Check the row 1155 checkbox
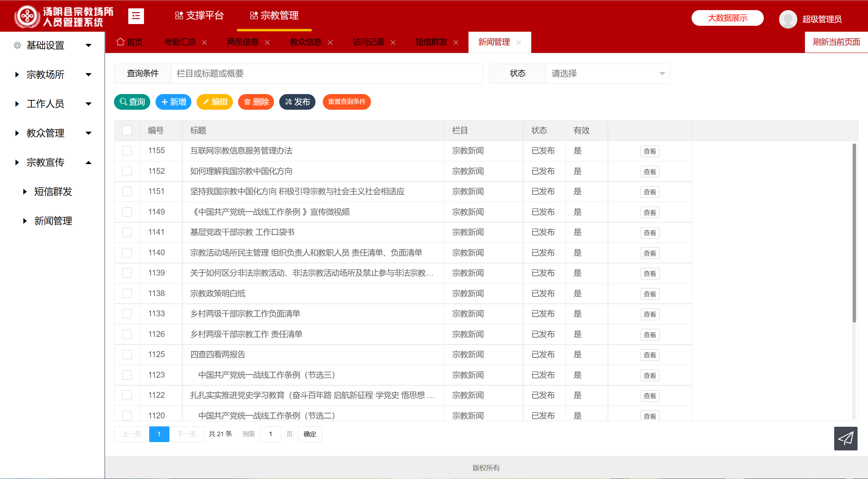 tap(127, 151)
